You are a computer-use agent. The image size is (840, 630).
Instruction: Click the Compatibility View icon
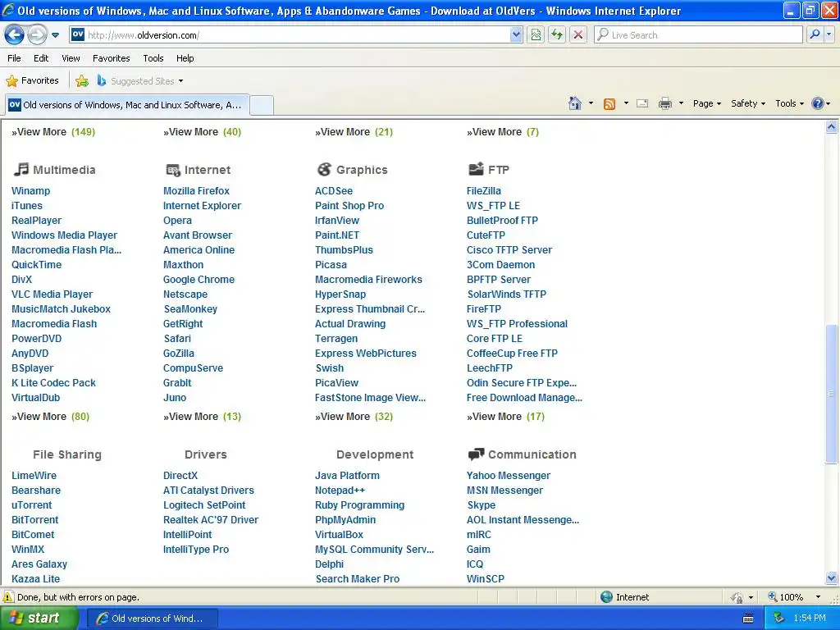click(x=536, y=34)
